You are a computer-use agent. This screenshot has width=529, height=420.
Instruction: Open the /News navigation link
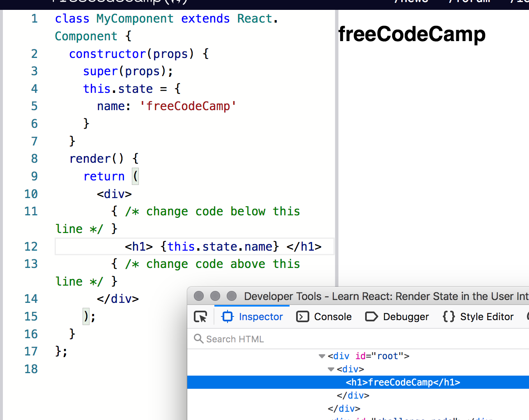pyautogui.click(x=410, y=2)
